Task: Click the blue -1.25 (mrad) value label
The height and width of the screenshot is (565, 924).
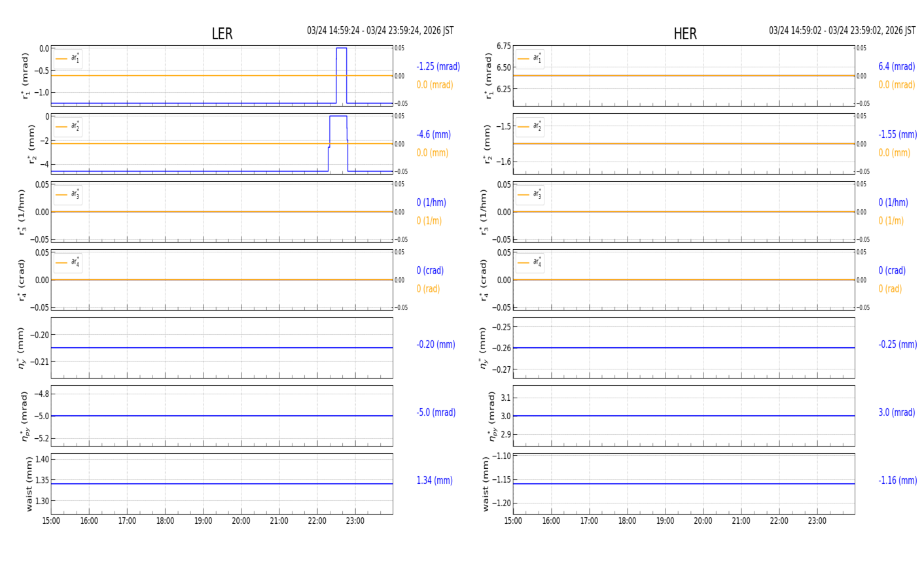Action: point(438,67)
